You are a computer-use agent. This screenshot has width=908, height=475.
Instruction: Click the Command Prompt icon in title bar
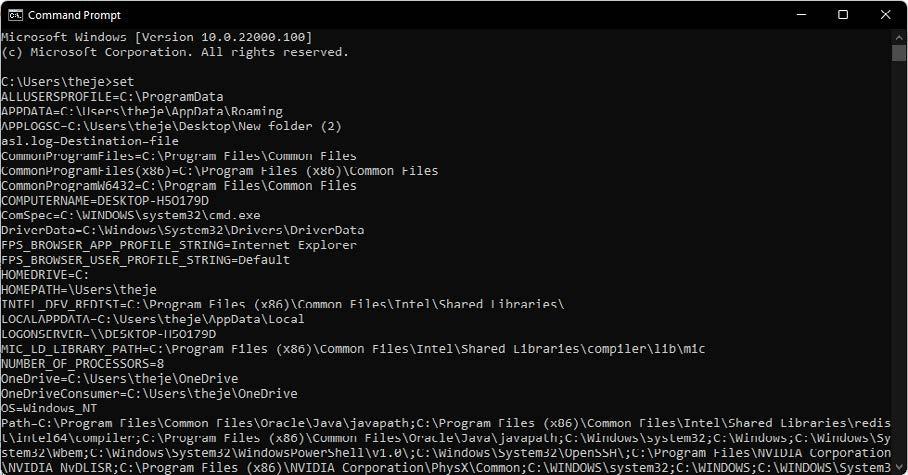(15, 15)
